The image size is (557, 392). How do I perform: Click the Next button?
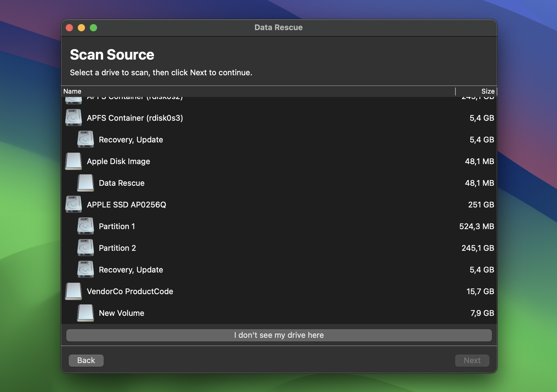tap(472, 360)
